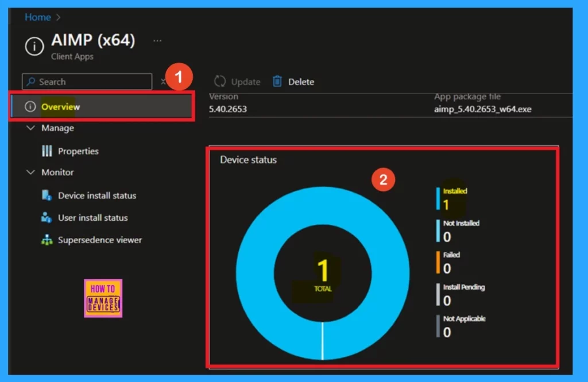Screen dimensions: 588x382
Task: Click the Install Pending legend bar
Action: (x=438, y=294)
